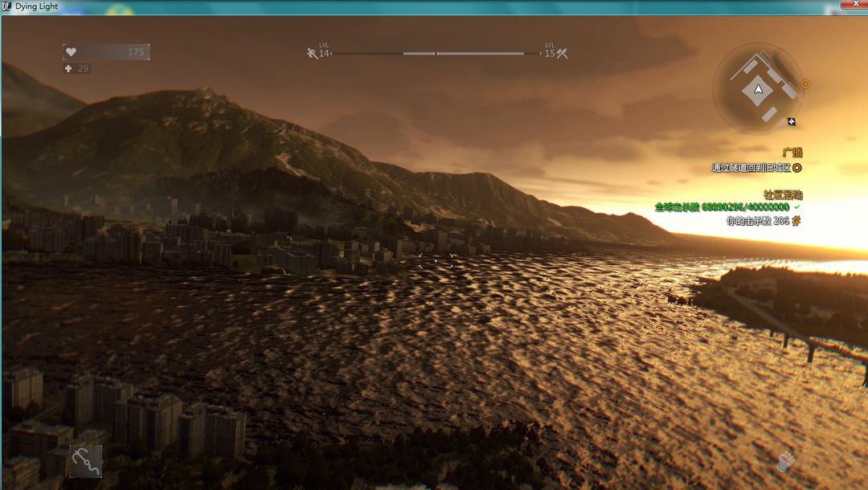The height and width of the screenshot is (490, 868).
Task: Click the 通过隧道回到旧城区 objective text
Action: pyautogui.click(x=751, y=168)
